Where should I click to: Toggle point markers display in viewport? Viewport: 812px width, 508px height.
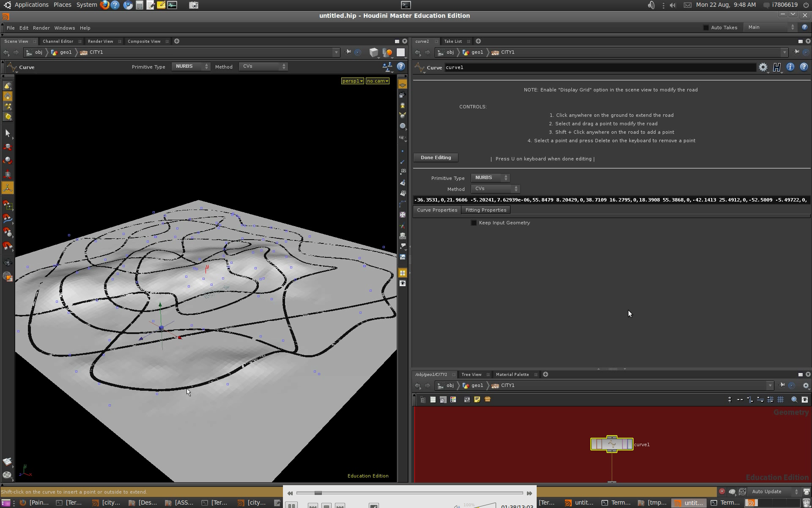[403, 151]
